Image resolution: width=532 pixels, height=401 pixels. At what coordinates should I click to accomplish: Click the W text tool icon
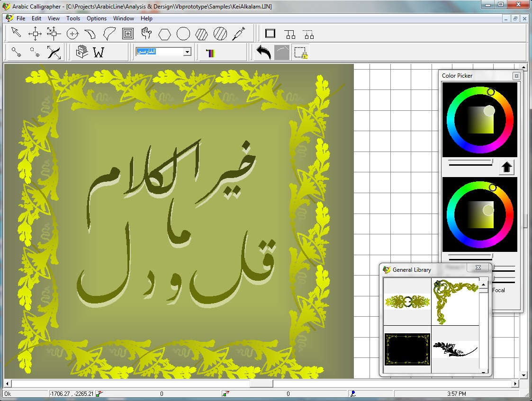(x=99, y=52)
